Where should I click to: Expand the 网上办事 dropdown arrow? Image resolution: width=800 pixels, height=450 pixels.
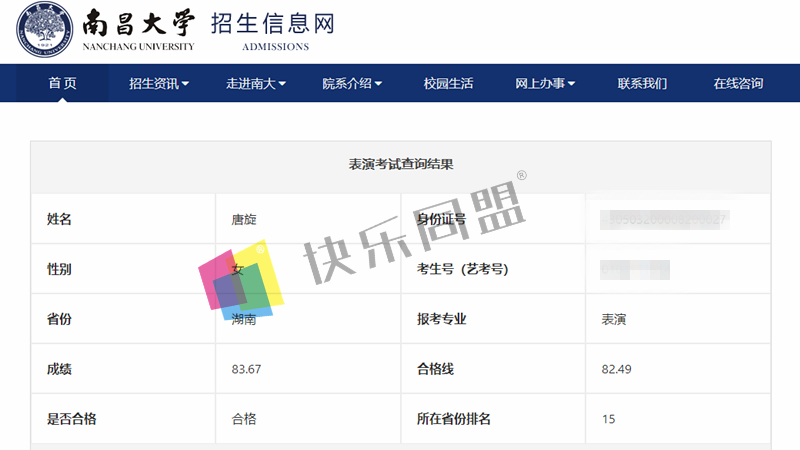(571, 84)
